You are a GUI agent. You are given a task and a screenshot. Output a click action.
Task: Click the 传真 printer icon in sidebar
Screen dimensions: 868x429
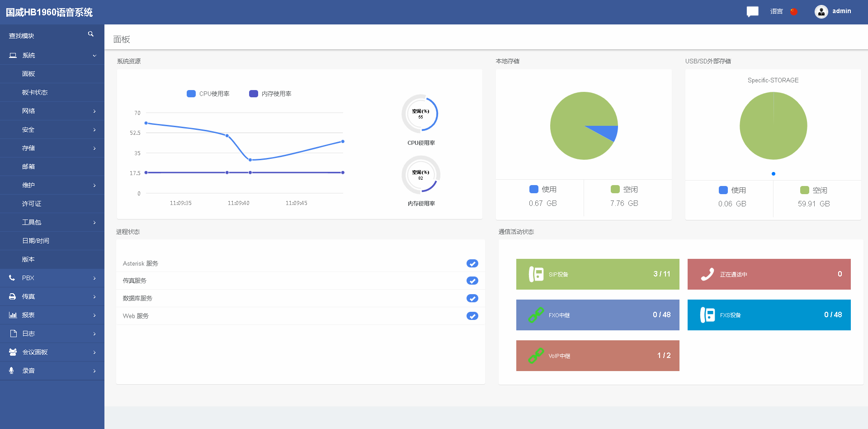pos(13,296)
